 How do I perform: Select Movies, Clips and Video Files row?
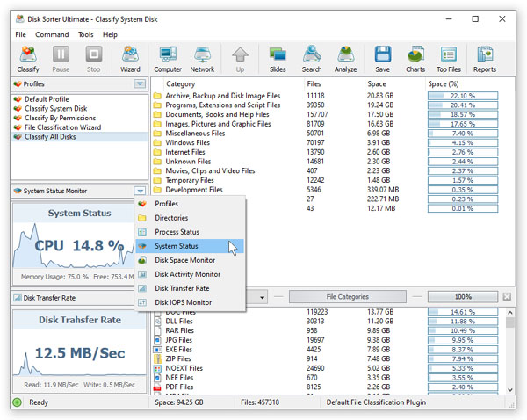(x=325, y=170)
